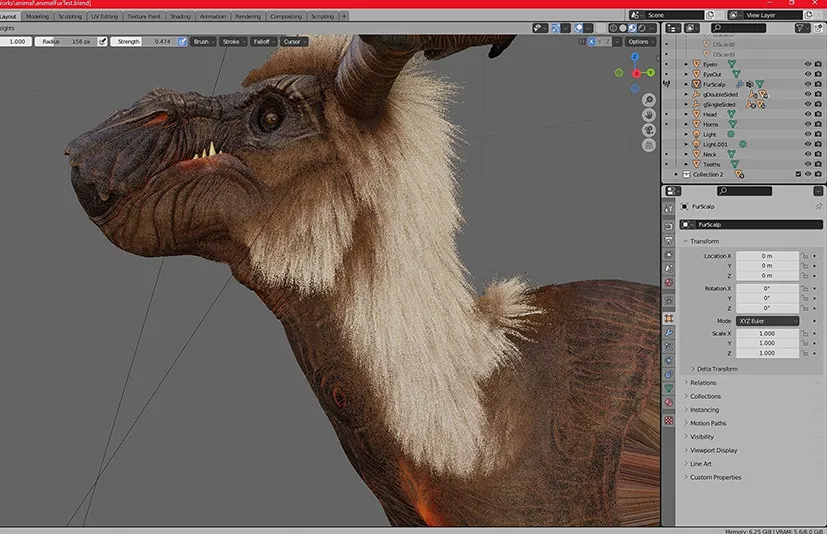
Task: Disable rendering of Light.001 via camera icon
Action: coord(818,144)
